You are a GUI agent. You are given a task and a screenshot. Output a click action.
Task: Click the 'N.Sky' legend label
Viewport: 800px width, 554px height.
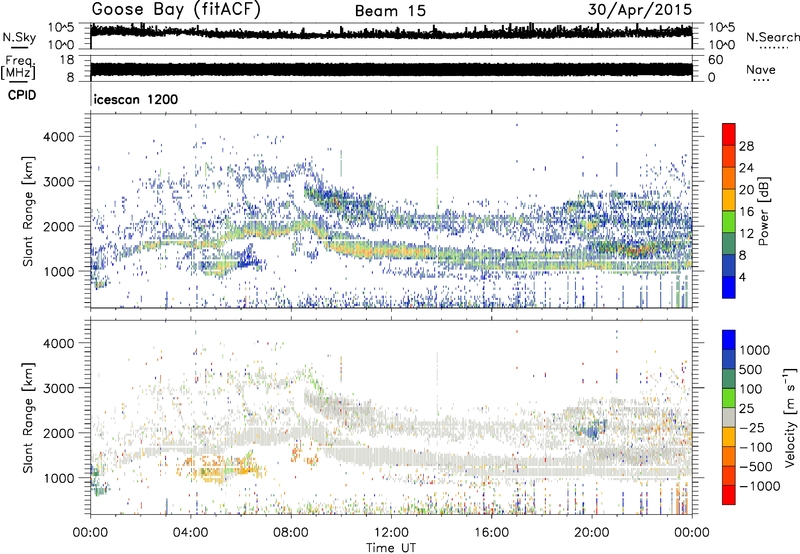(x=19, y=37)
